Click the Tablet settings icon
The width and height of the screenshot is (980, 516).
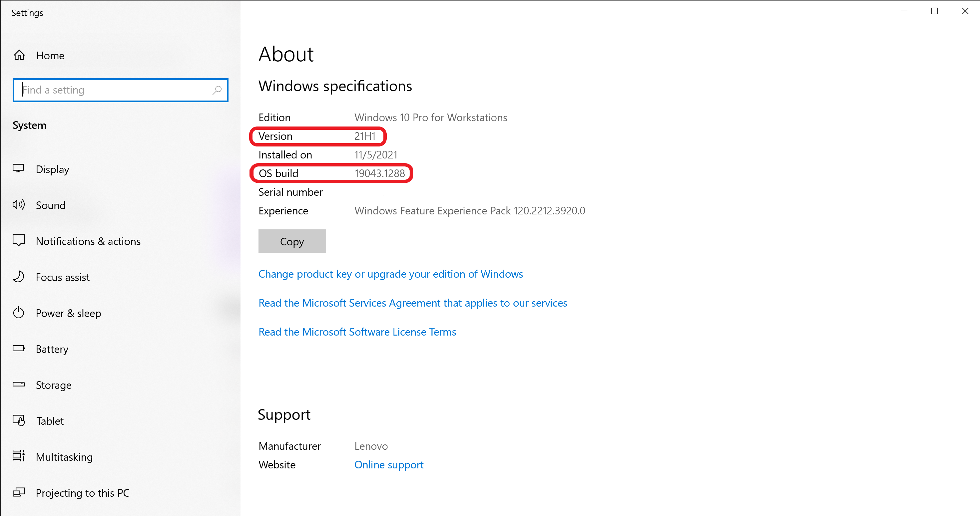[x=18, y=420]
